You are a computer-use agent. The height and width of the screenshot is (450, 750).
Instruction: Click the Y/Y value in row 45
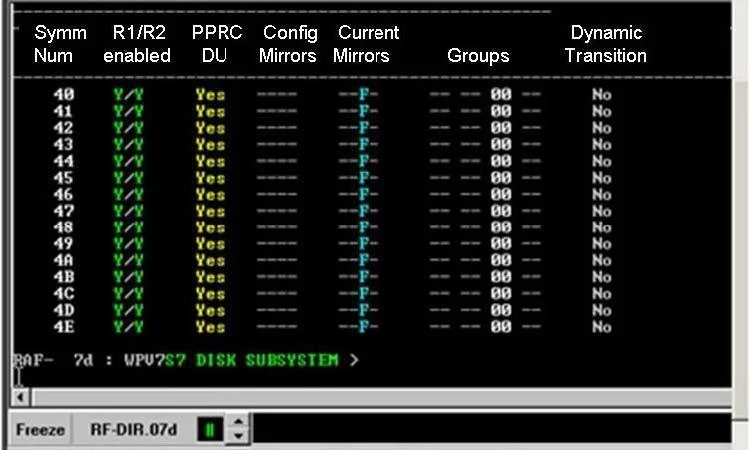128,178
